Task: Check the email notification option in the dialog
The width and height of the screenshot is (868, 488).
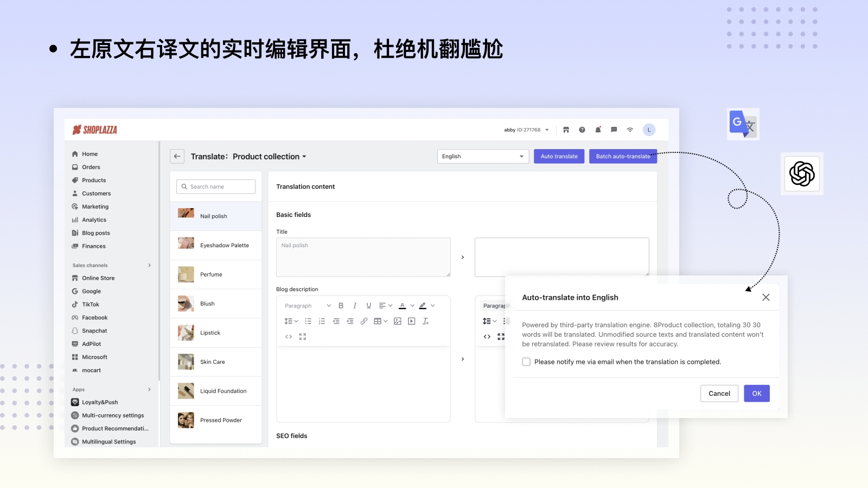Action: [x=526, y=361]
